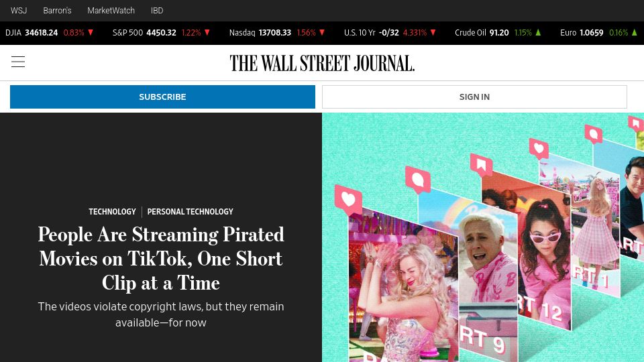Image resolution: width=644 pixels, height=362 pixels.
Task: Click the Euro 0.16% change value
Action: pos(619,32)
